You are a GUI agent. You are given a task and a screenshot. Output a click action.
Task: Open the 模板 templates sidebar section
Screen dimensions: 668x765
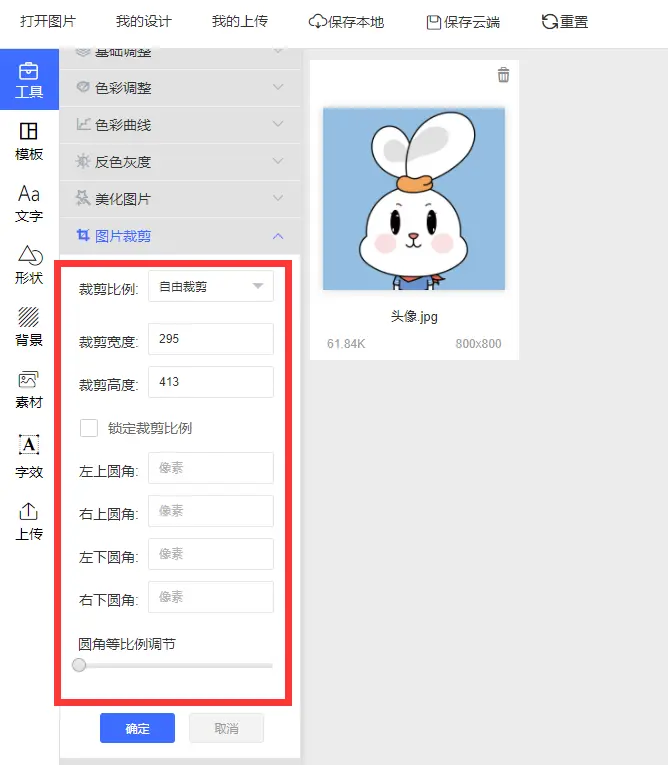(x=29, y=141)
